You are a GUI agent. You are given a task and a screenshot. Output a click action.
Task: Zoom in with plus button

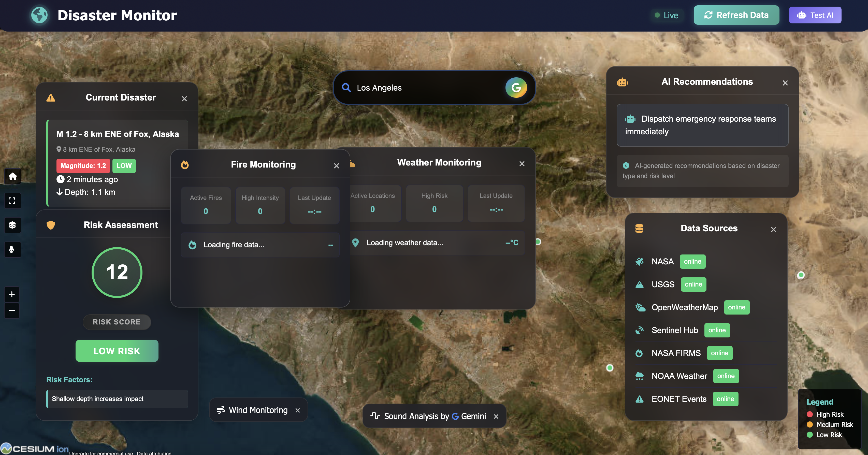[x=12, y=294]
